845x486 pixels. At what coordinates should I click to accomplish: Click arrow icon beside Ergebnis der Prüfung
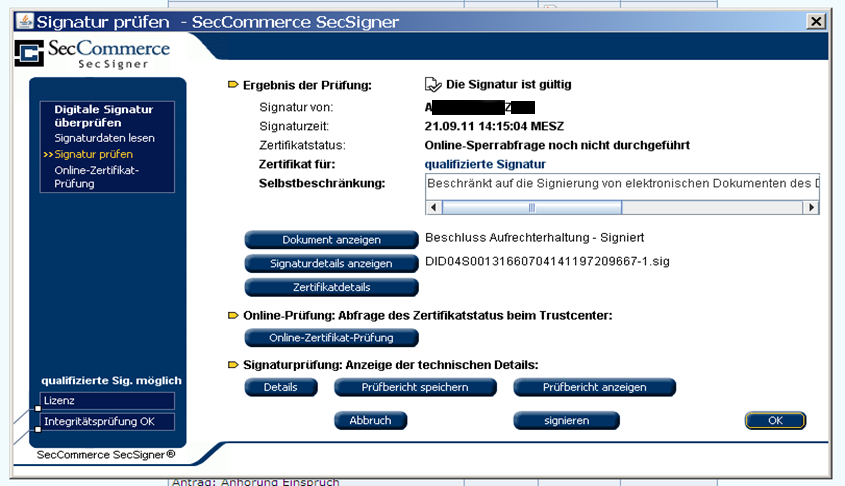point(233,85)
